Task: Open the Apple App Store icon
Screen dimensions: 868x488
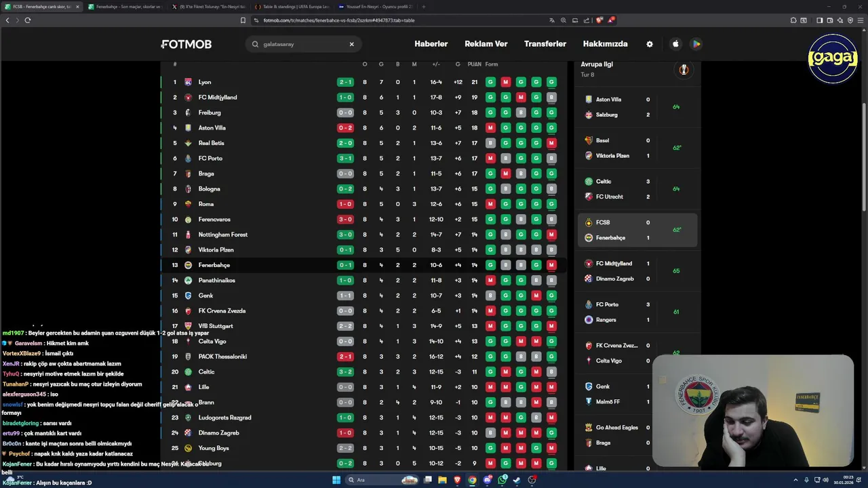Action: click(x=675, y=44)
